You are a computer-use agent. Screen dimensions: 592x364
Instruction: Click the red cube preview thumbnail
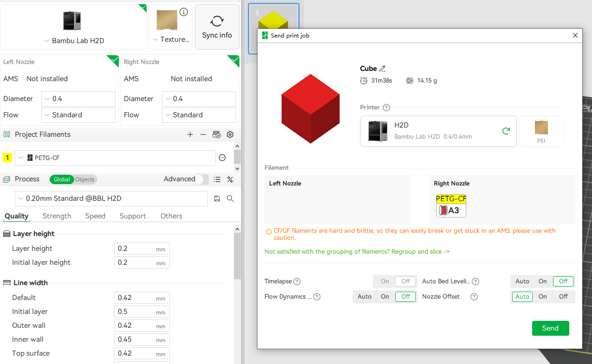311,108
